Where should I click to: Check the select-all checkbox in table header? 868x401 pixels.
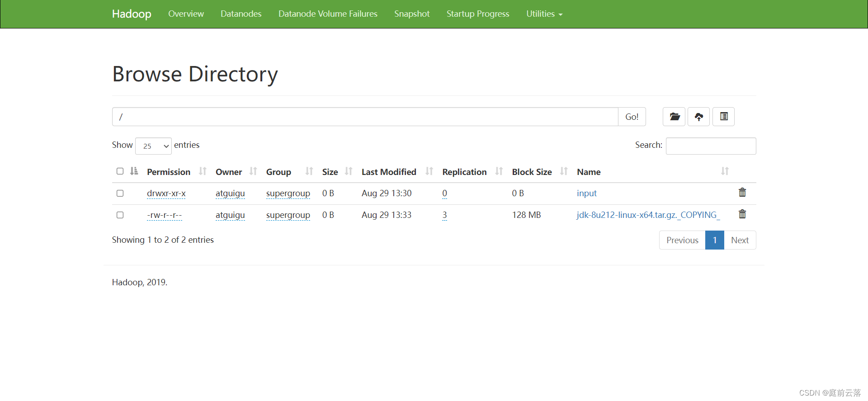pyautogui.click(x=120, y=171)
